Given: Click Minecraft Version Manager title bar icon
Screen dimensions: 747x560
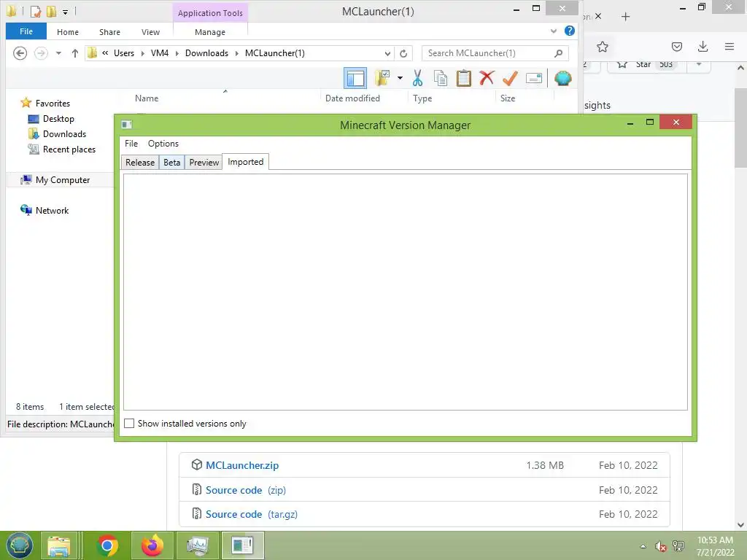Looking at the screenshot, I should pos(126,125).
